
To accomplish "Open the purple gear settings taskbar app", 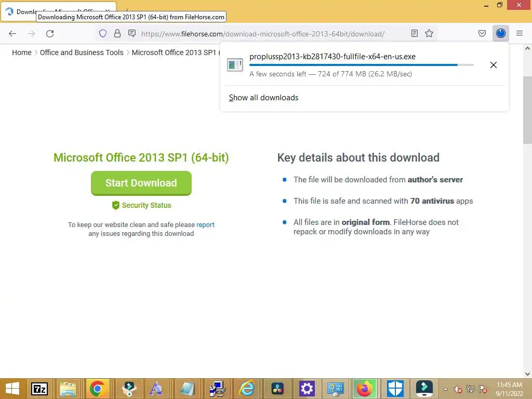I will click(307, 389).
